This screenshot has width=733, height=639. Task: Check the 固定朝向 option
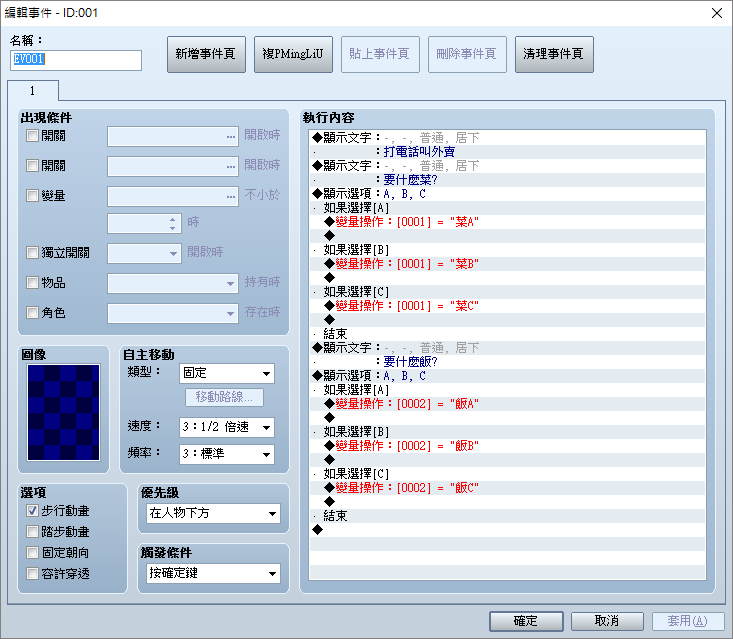[x=32, y=553]
